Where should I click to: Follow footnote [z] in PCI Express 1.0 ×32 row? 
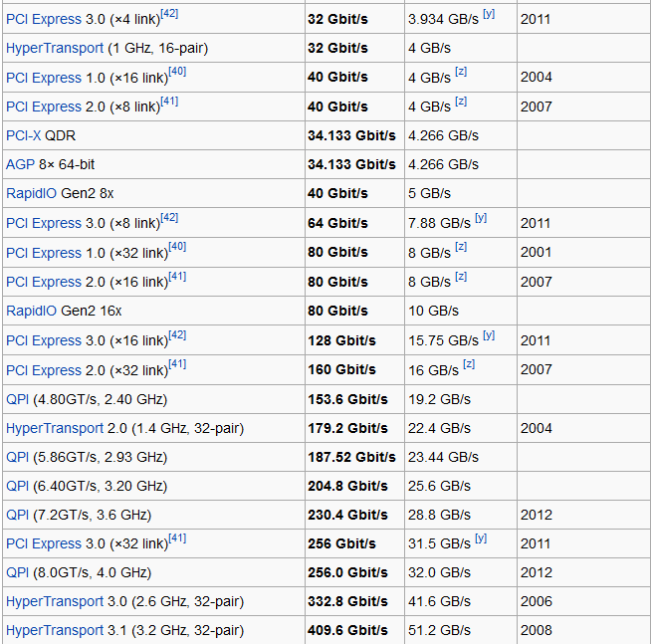pos(461,247)
